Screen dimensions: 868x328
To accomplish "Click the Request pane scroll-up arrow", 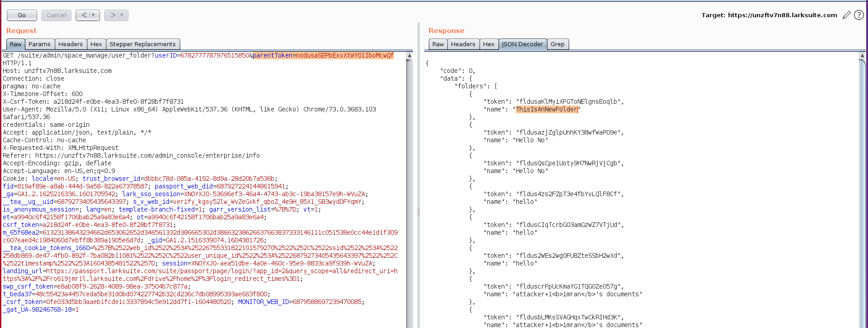I will 409,56.
